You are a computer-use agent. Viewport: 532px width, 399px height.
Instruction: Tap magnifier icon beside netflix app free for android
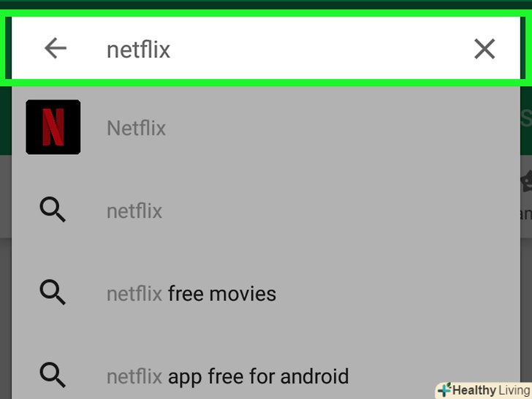pos(53,375)
